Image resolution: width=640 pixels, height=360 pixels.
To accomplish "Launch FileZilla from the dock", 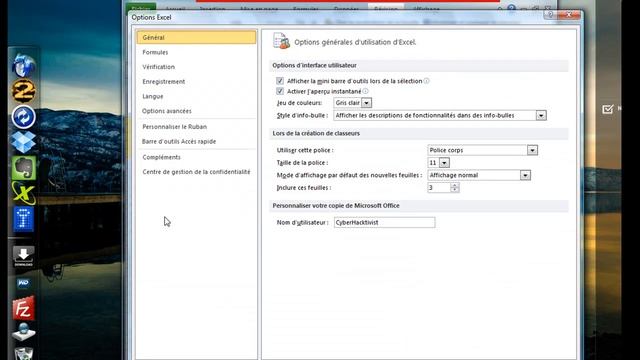I will pos(23,308).
